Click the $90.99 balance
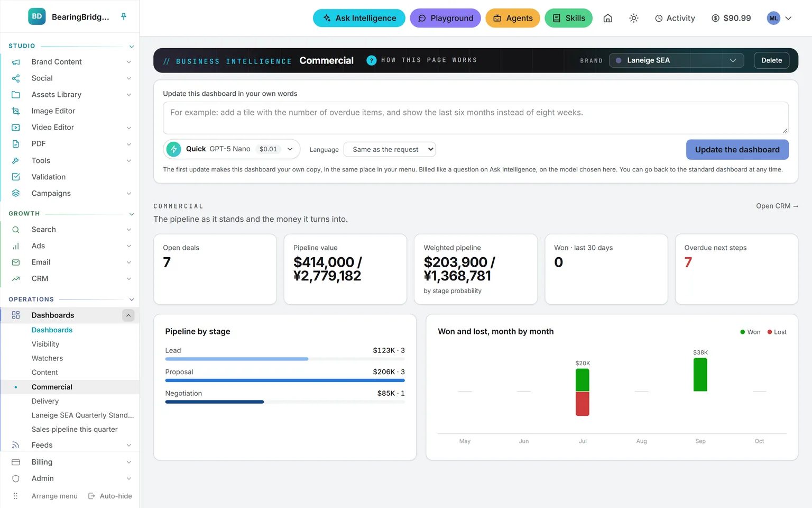Viewport: 812px width, 508px height. click(x=731, y=18)
